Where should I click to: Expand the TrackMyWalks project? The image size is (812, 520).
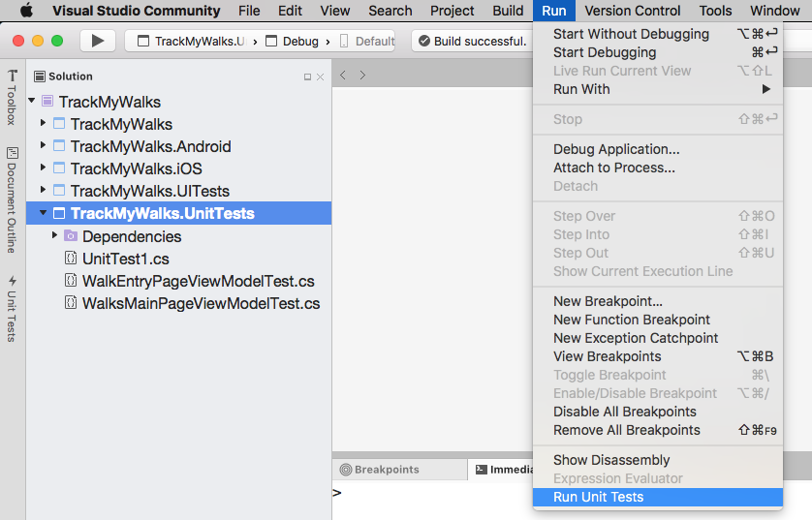pos(44,123)
